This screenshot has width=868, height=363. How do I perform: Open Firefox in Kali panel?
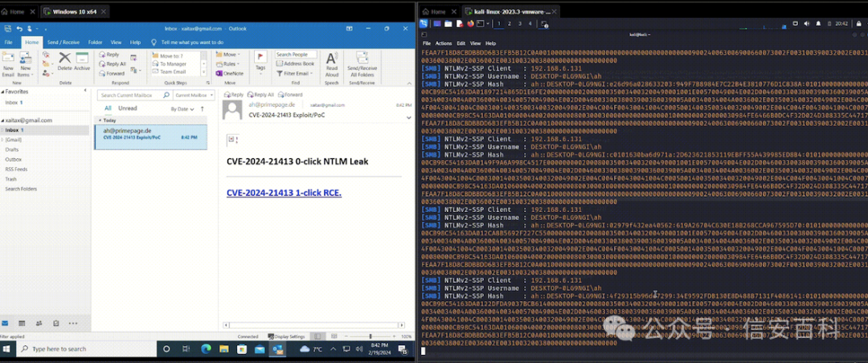click(x=470, y=24)
